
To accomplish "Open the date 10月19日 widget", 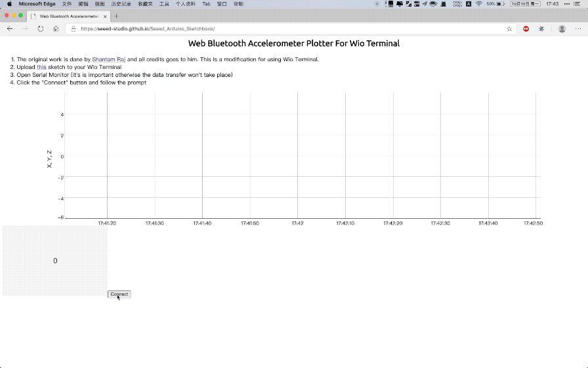I will click(525, 4).
